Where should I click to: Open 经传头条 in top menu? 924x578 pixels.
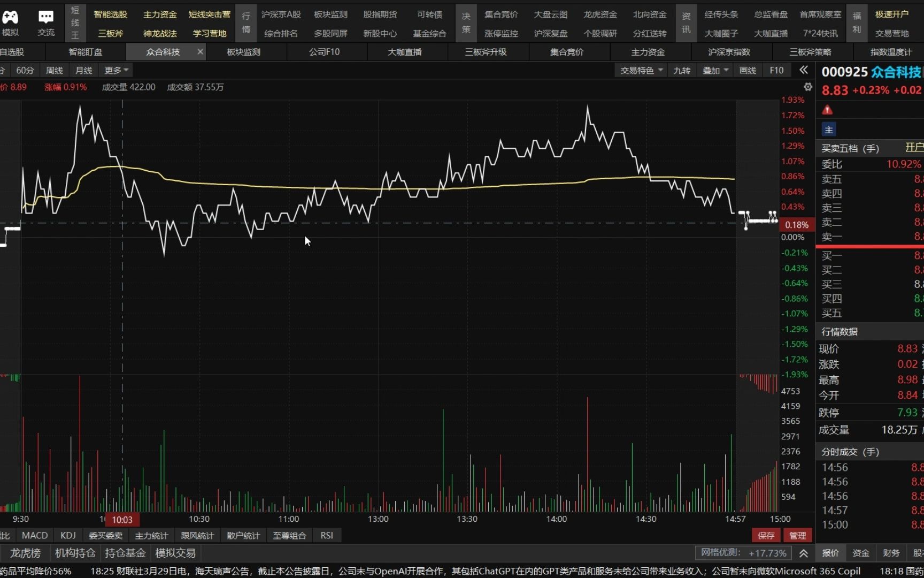721,14
